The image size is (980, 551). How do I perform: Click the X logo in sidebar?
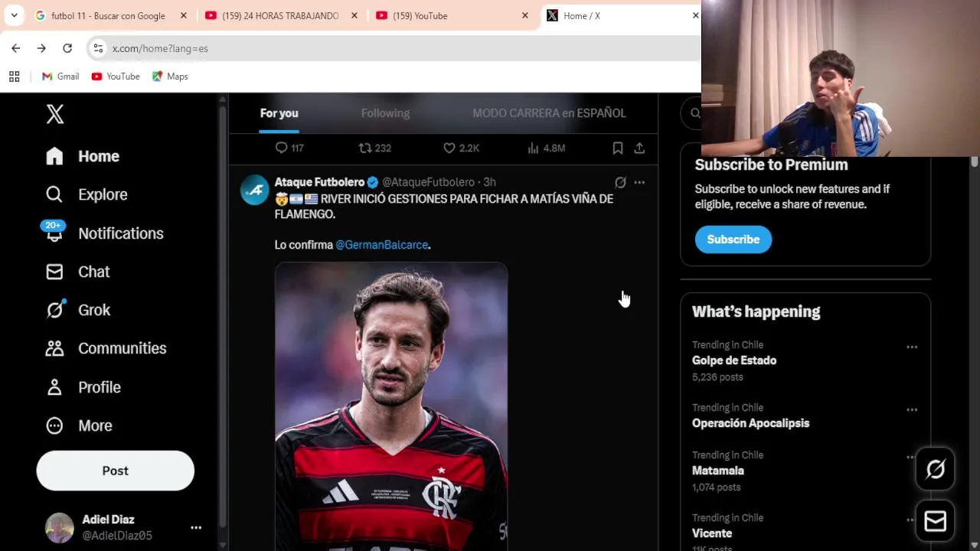pos(55,114)
